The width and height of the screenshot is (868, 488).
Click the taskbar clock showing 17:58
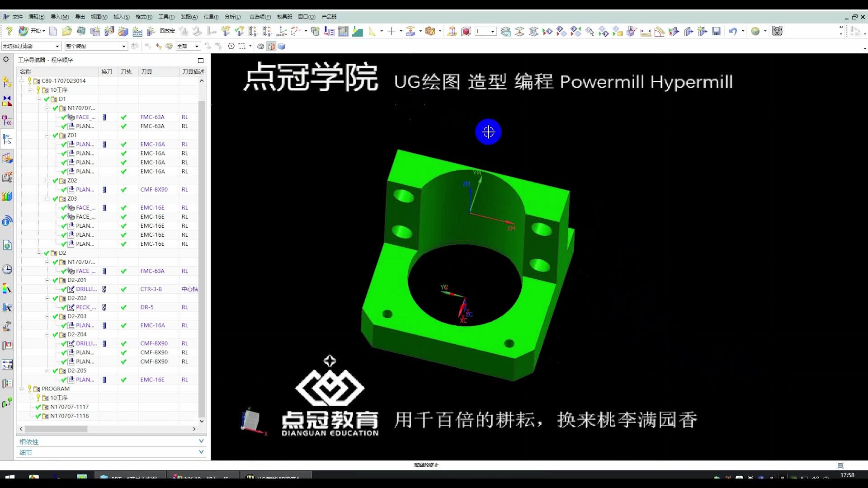847,475
